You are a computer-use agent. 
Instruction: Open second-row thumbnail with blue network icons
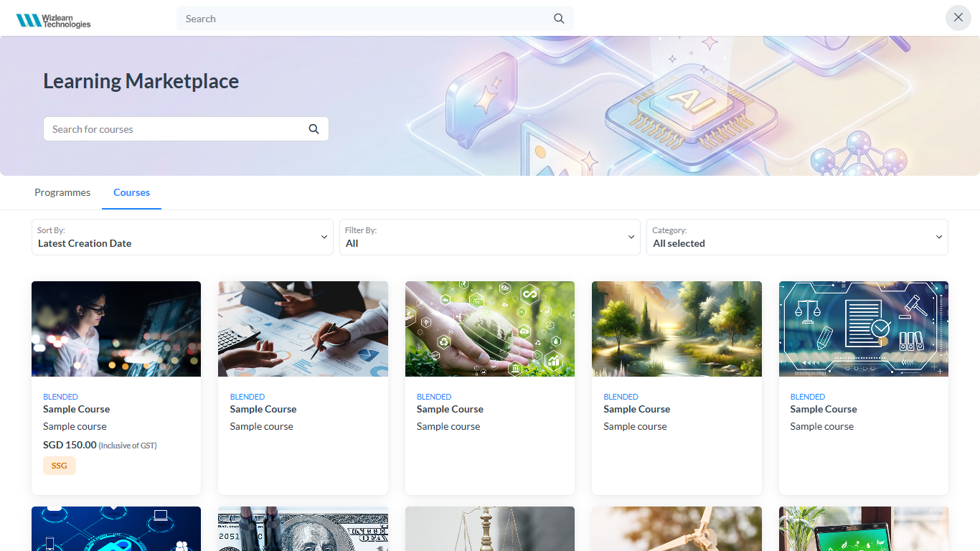116,529
